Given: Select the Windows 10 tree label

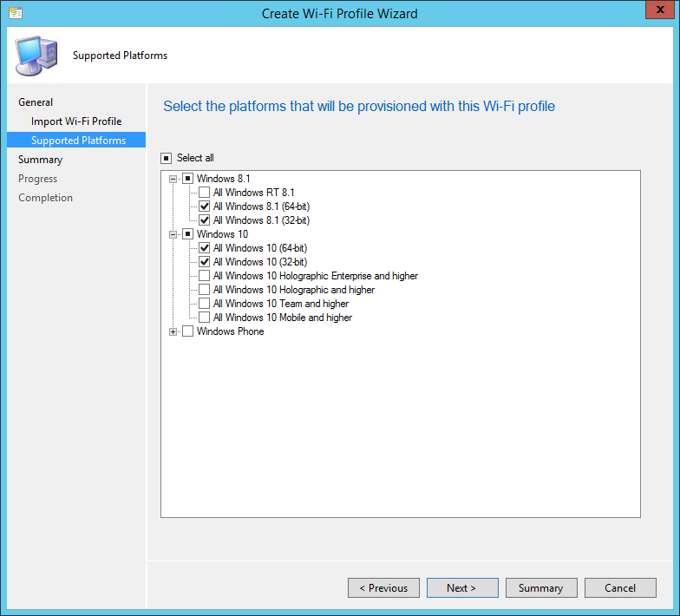Looking at the screenshot, I should click(x=222, y=234).
